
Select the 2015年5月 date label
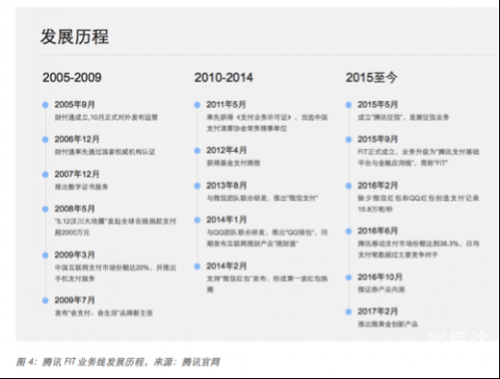pos(378,105)
